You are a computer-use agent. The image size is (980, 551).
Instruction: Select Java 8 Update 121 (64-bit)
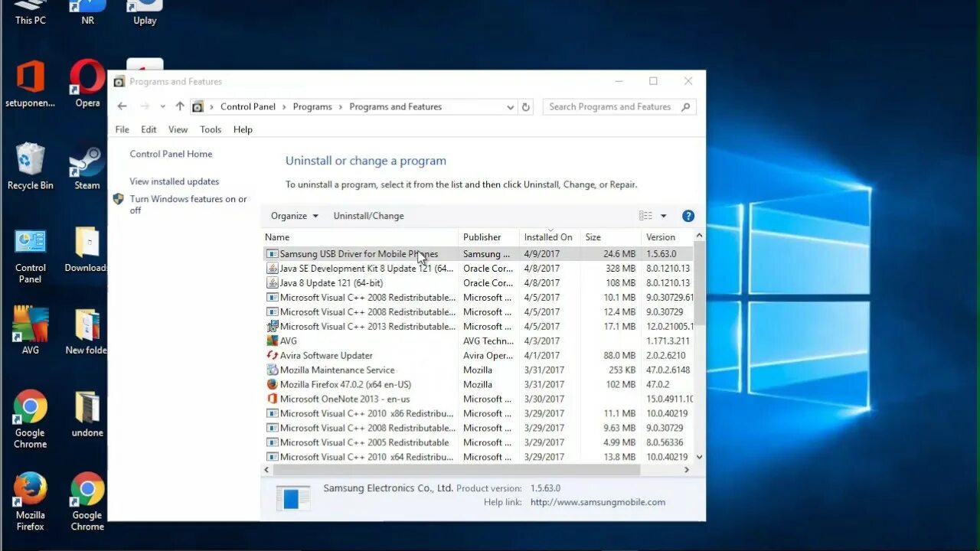coord(478,283)
